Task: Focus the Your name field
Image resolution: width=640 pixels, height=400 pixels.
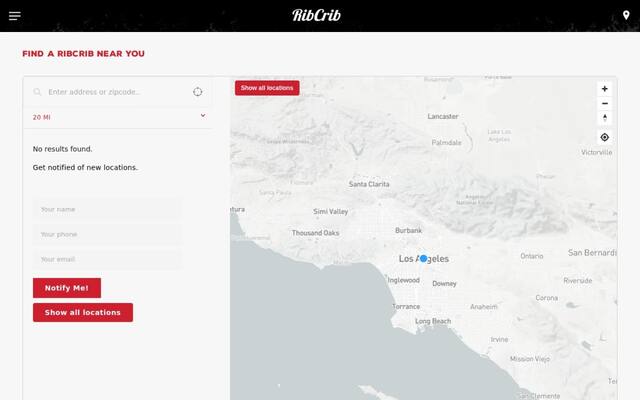Action: [107, 209]
